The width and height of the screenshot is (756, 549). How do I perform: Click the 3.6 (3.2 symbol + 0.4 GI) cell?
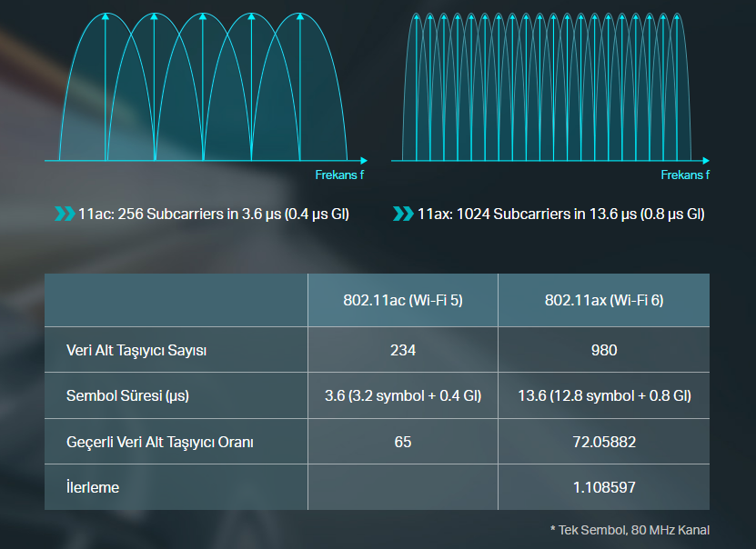[403, 396]
